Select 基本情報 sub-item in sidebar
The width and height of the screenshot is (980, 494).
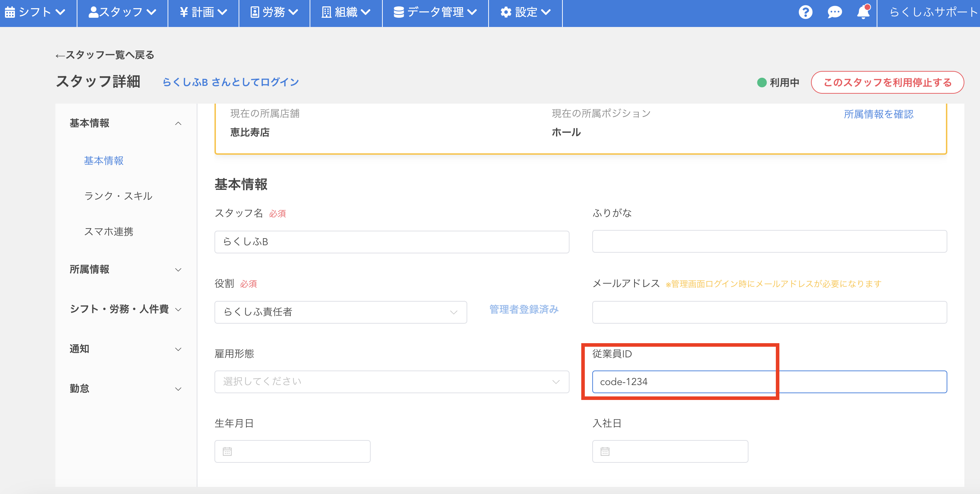click(x=103, y=161)
